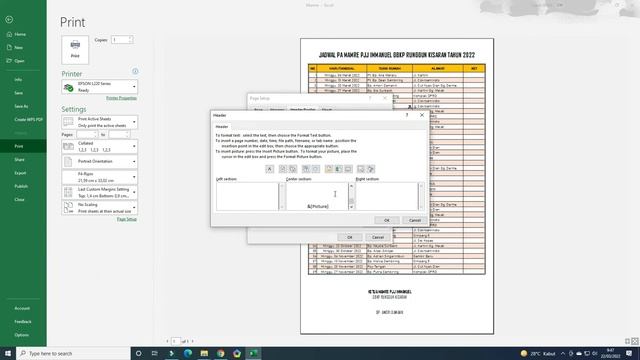Viewport: 640px width, 360px height.
Task: Click the Format Text button in Header dialog
Action: (269, 169)
